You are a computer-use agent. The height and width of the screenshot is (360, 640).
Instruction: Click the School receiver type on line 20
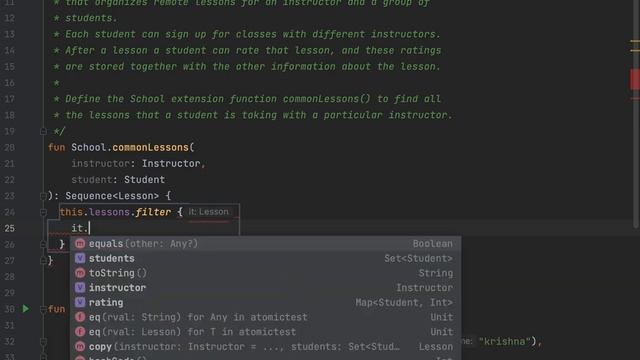[88, 147]
